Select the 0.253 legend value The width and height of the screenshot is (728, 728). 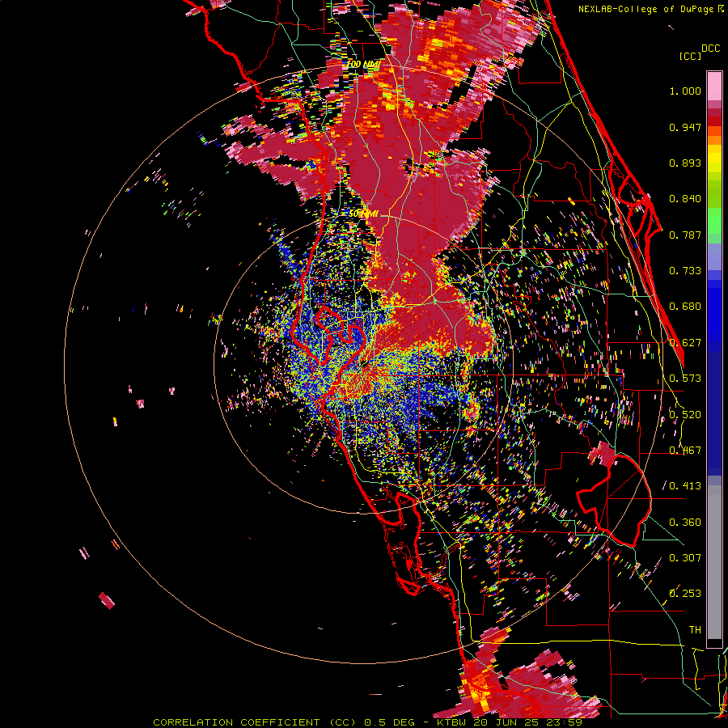point(685,594)
